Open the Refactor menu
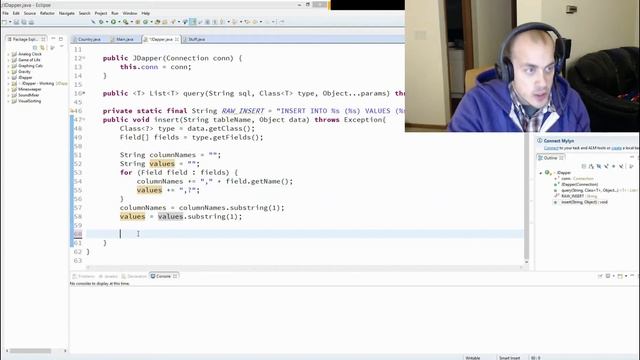Image resolution: width=640 pixels, height=360 pixels. coord(47,13)
